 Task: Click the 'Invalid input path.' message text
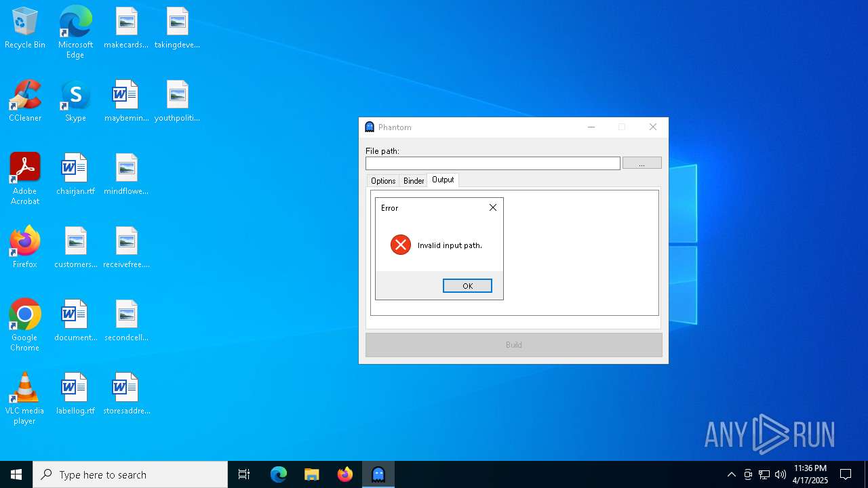coord(450,245)
